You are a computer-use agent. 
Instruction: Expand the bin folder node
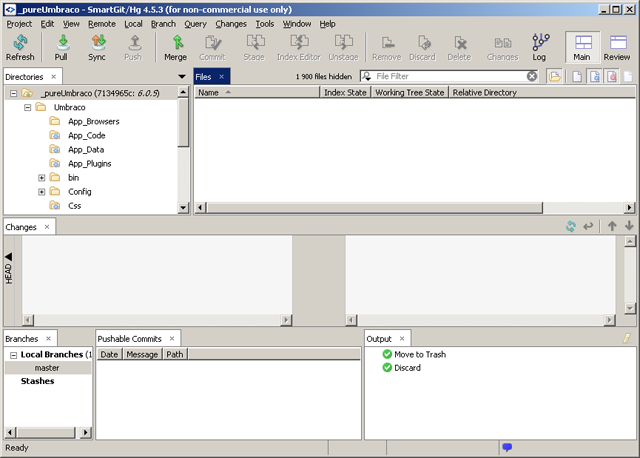pyautogui.click(x=42, y=177)
